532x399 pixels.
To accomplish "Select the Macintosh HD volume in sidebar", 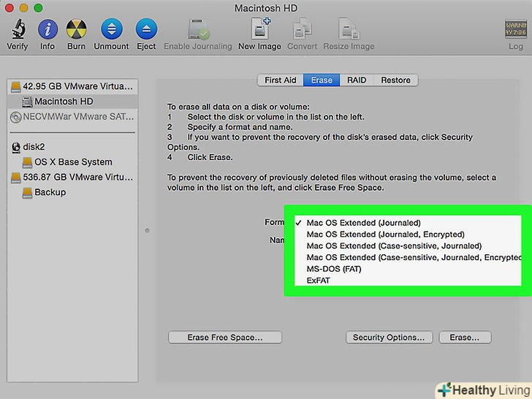I will click(x=72, y=102).
